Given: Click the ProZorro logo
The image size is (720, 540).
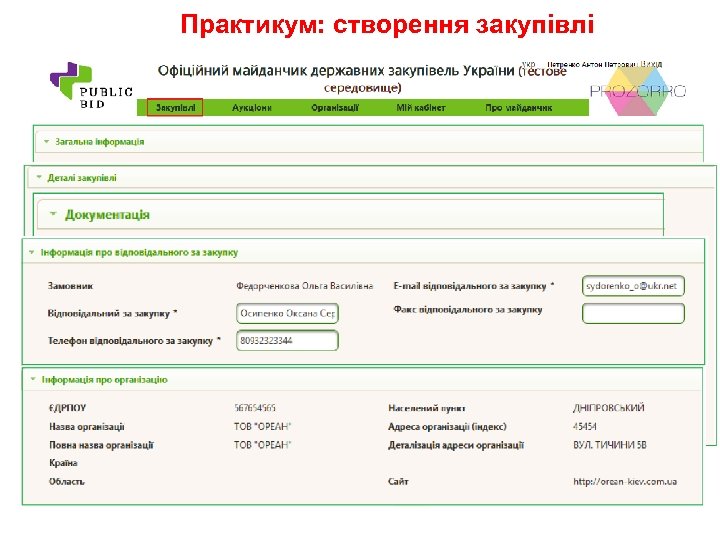Looking at the screenshot, I should (x=637, y=91).
